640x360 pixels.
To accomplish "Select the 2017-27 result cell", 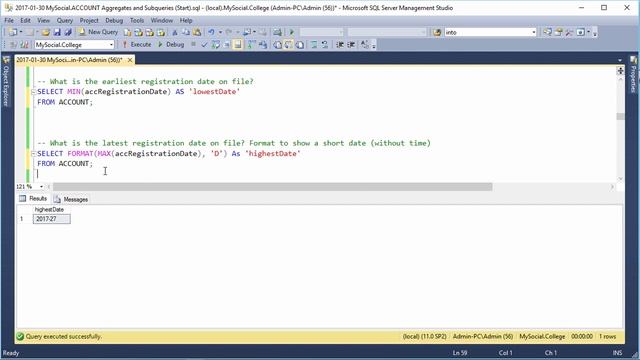I will click(51, 219).
